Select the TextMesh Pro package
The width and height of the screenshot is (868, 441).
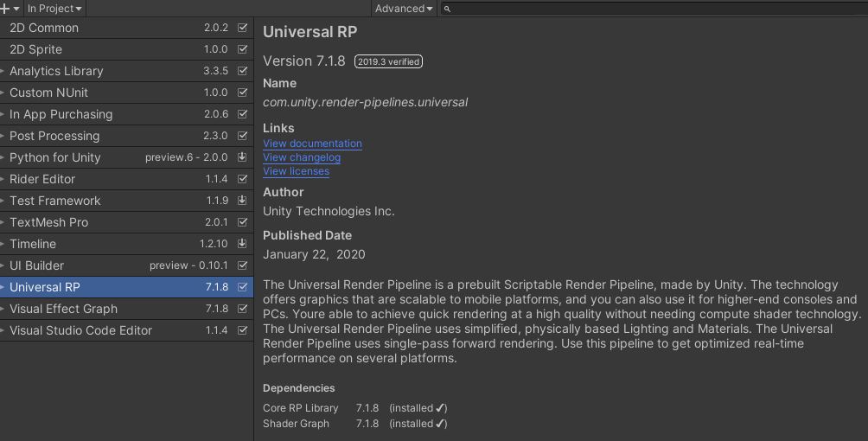pos(127,222)
